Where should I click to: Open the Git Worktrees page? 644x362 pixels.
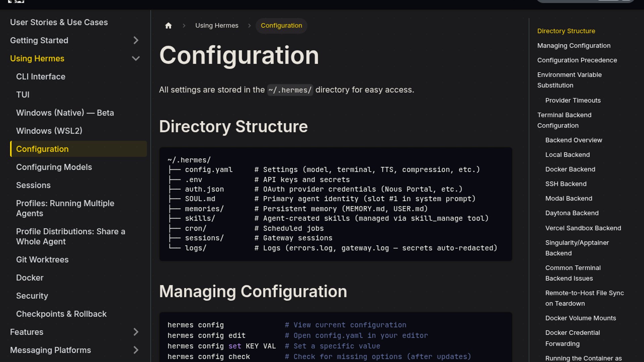[42, 259]
